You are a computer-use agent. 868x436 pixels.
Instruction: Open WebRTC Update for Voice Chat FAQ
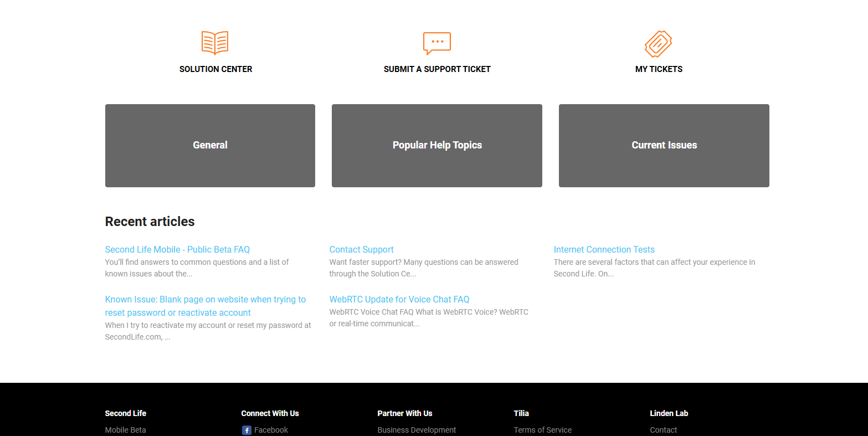[x=399, y=299]
